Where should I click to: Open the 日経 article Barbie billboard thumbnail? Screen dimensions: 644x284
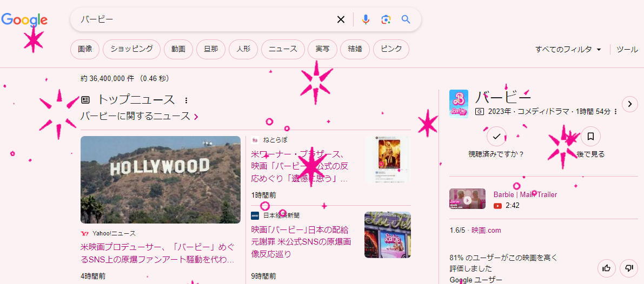(x=387, y=235)
